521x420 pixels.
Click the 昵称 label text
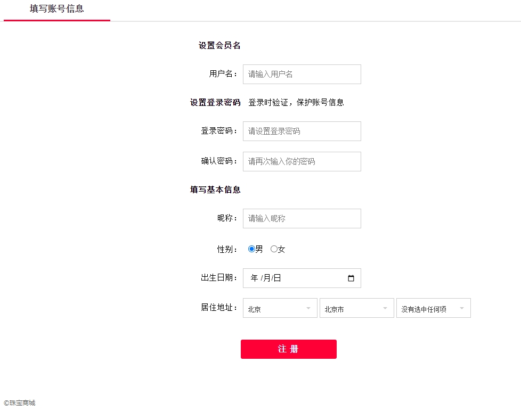[x=227, y=218]
